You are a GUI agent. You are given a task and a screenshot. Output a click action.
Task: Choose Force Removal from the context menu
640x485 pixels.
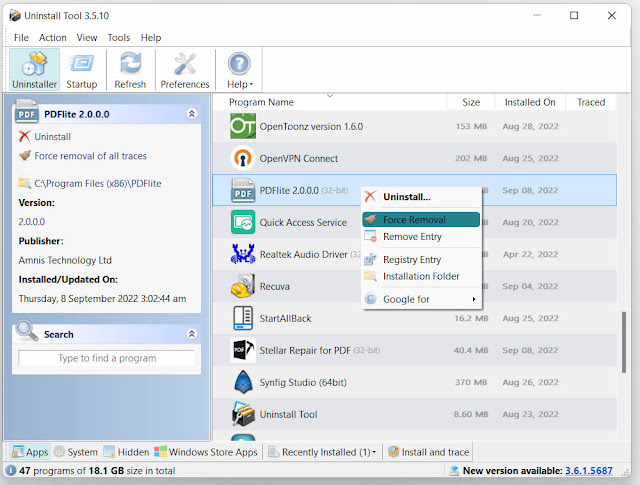coord(421,220)
